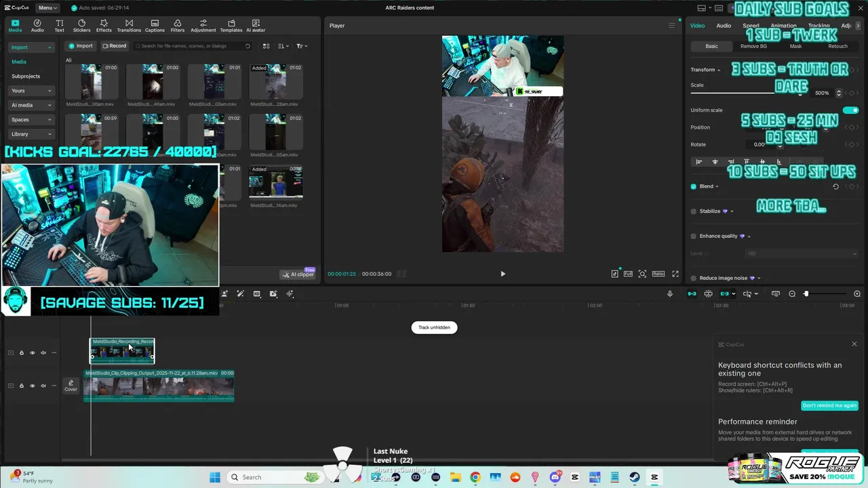Open the Stickers panel
This screenshot has height=488, width=868.
click(x=81, y=26)
